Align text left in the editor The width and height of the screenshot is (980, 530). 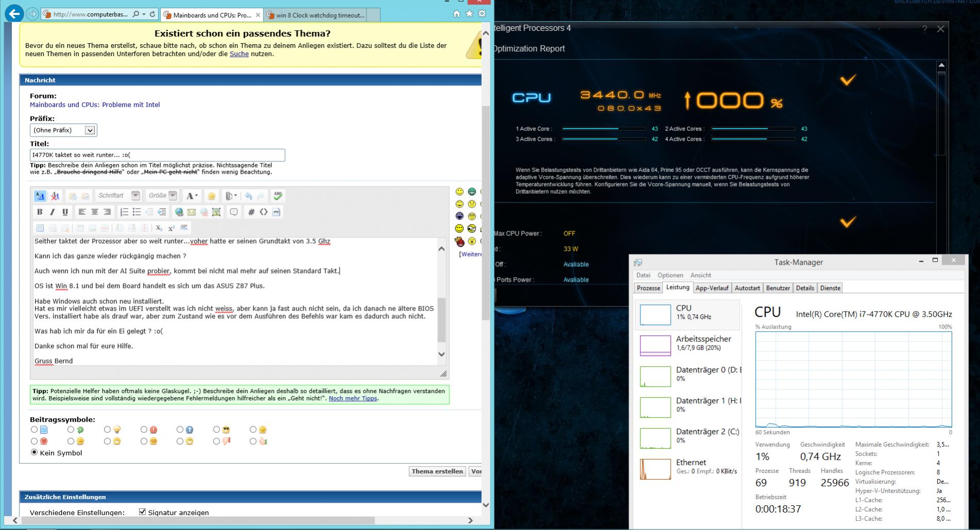click(x=82, y=212)
